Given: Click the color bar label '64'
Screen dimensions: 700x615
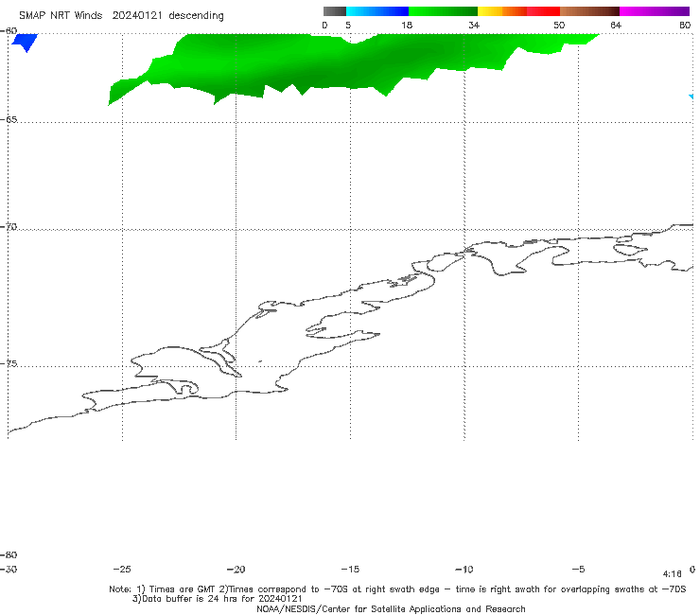Looking at the screenshot, I should pos(616,26).
